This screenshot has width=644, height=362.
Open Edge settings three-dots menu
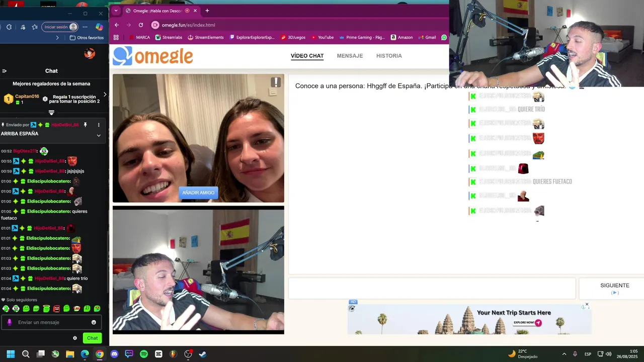tap(85, 27)
